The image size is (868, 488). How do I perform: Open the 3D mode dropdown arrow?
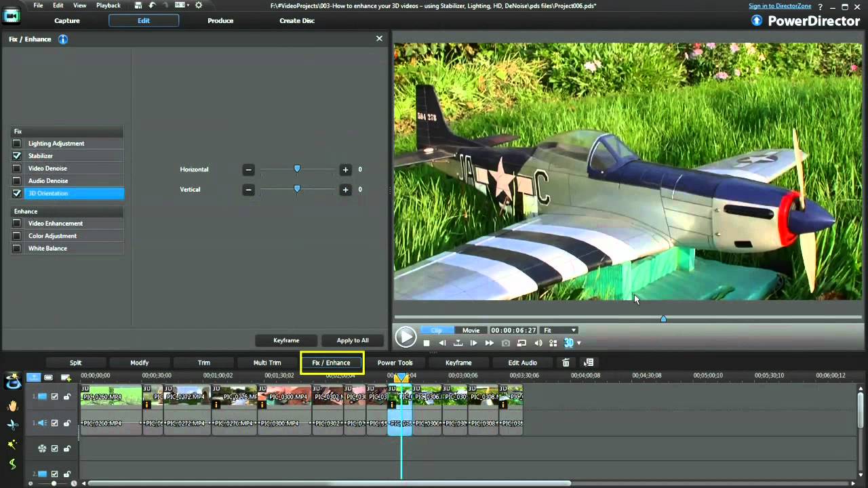tap(578, 343)
